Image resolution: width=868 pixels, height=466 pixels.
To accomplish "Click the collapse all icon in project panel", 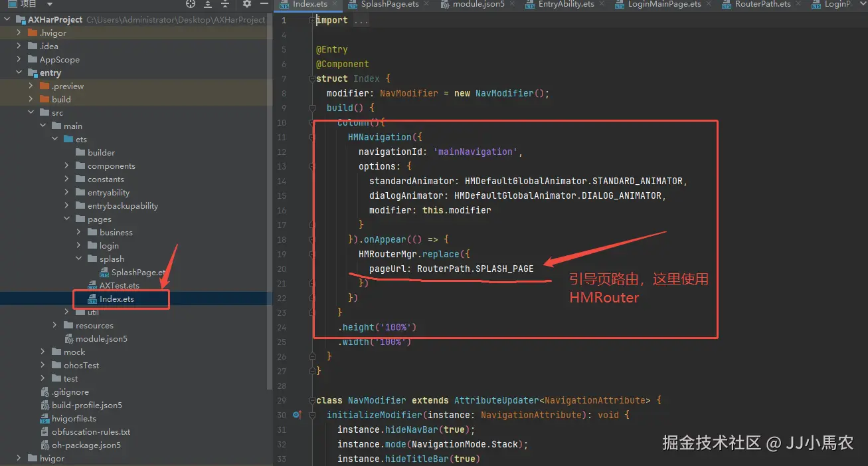I will pos(226,4).
